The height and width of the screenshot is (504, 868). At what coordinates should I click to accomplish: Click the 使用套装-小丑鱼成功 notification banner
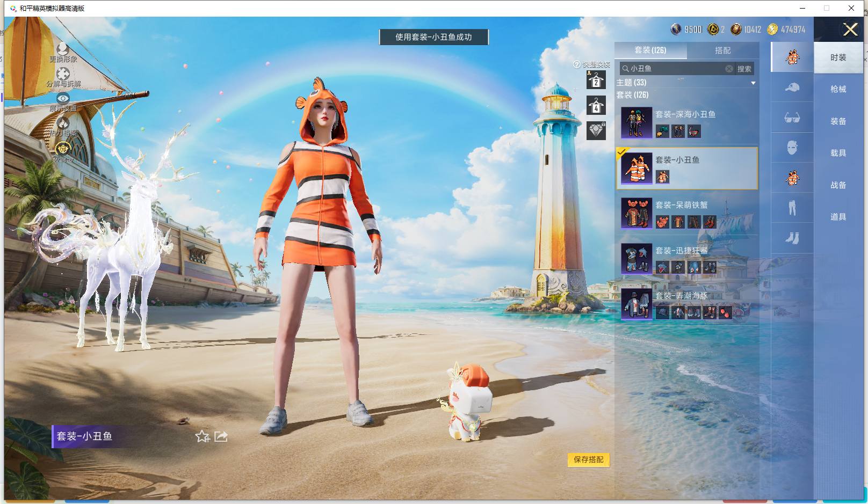point(433,37)
